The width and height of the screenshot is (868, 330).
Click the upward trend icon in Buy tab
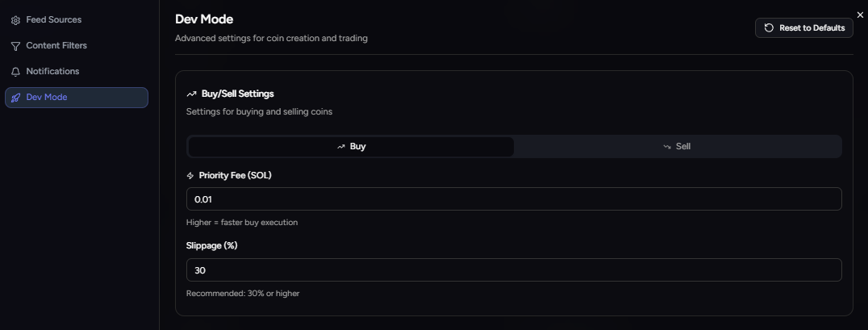coord(341,147)
